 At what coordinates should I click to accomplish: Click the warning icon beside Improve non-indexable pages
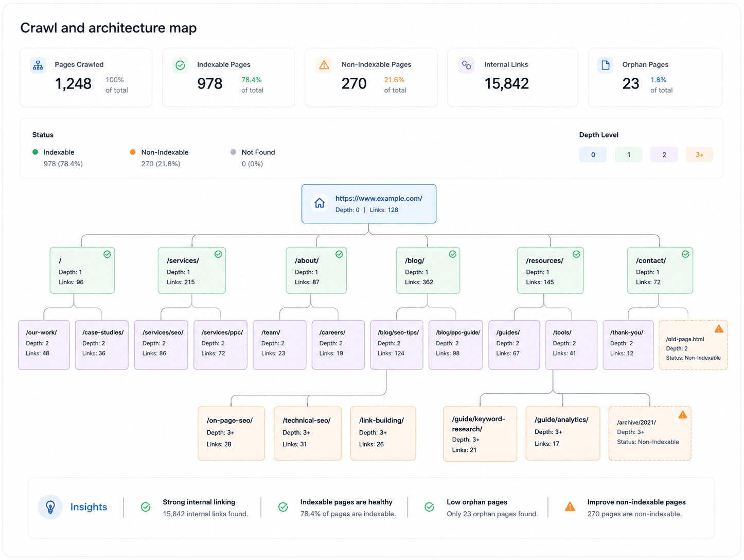coord(570,507)
